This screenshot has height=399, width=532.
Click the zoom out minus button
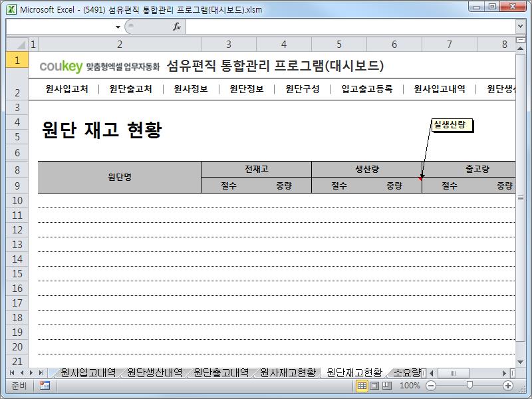pyautogui.click(x=431, y=386)
